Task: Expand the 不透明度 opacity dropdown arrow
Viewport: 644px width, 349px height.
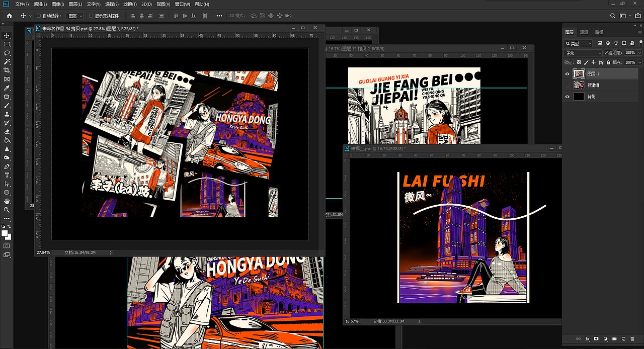Action: click(639, 53)
